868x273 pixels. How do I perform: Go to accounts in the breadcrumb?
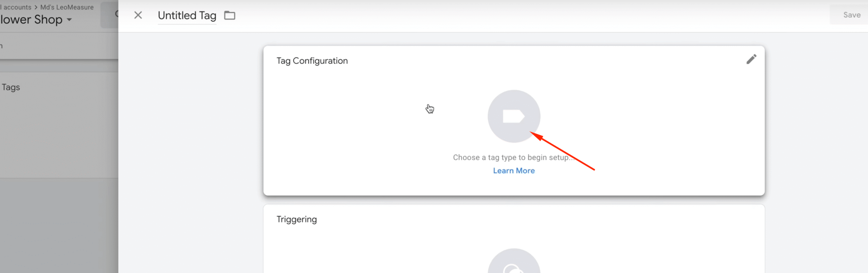click(16, 7)
